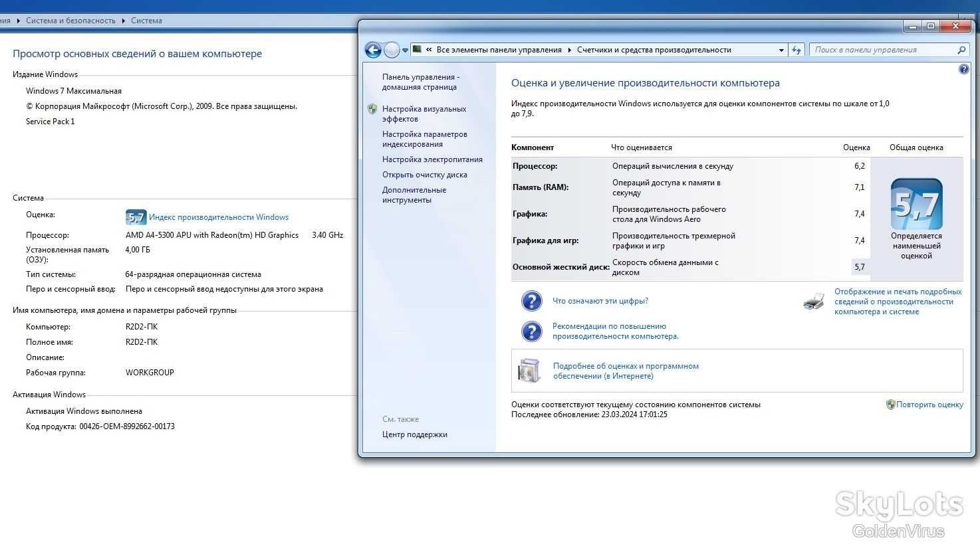Open Control Panel home page link
This screenshot has width=980, height=560.
(420, 82)
